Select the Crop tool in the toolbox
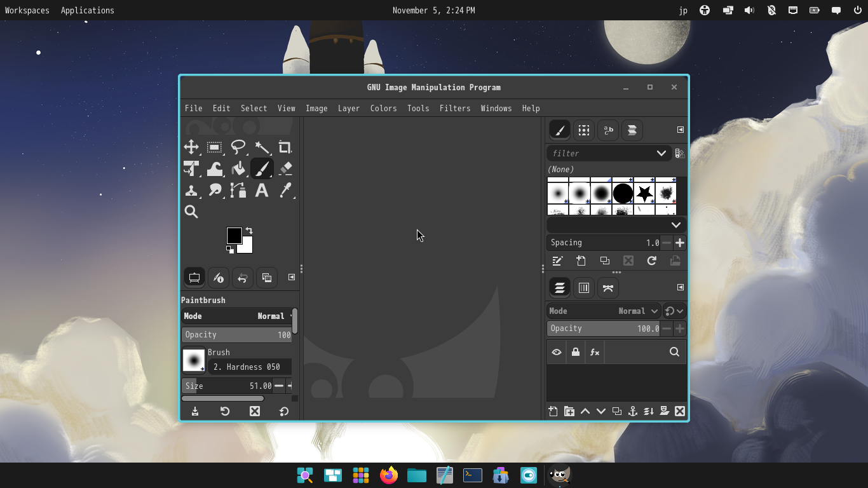 285,147
